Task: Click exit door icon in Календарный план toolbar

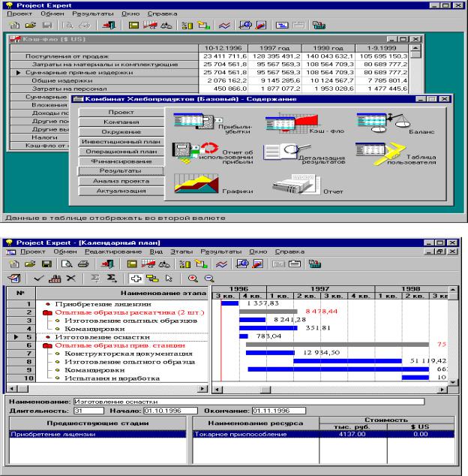Action: pyautogui.click(x=107, y=264)
